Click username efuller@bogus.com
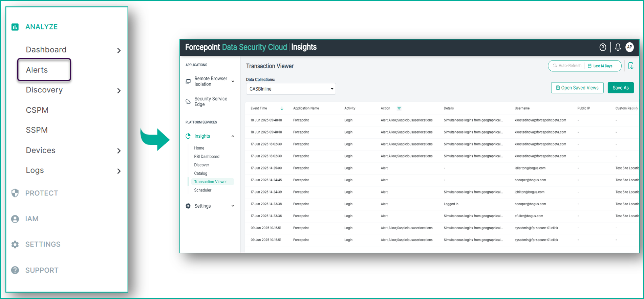Image resolution: width=644 pixels, height=299 pixels. (529, 216)
